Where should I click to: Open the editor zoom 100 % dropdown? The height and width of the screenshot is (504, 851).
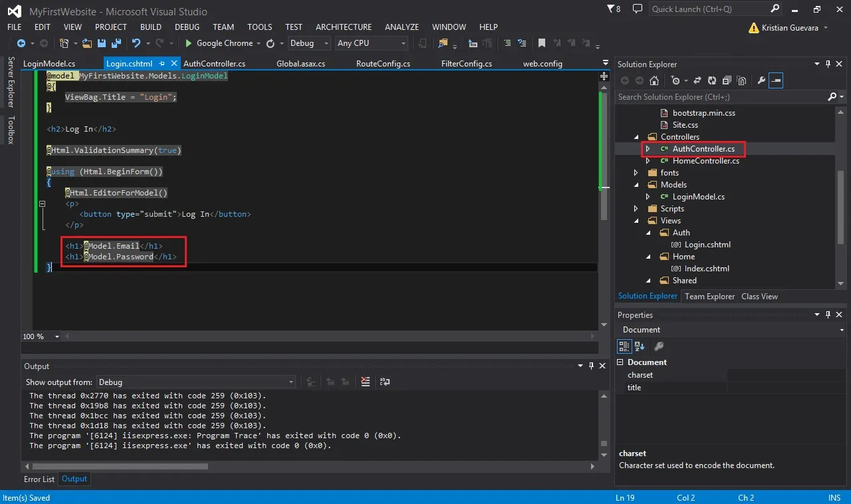42,336
